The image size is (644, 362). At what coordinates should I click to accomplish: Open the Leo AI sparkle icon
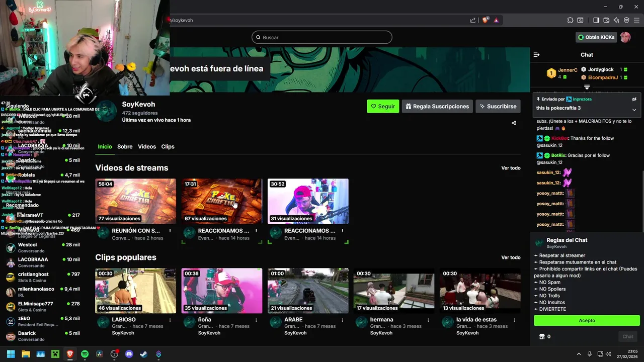coord(617,20)
